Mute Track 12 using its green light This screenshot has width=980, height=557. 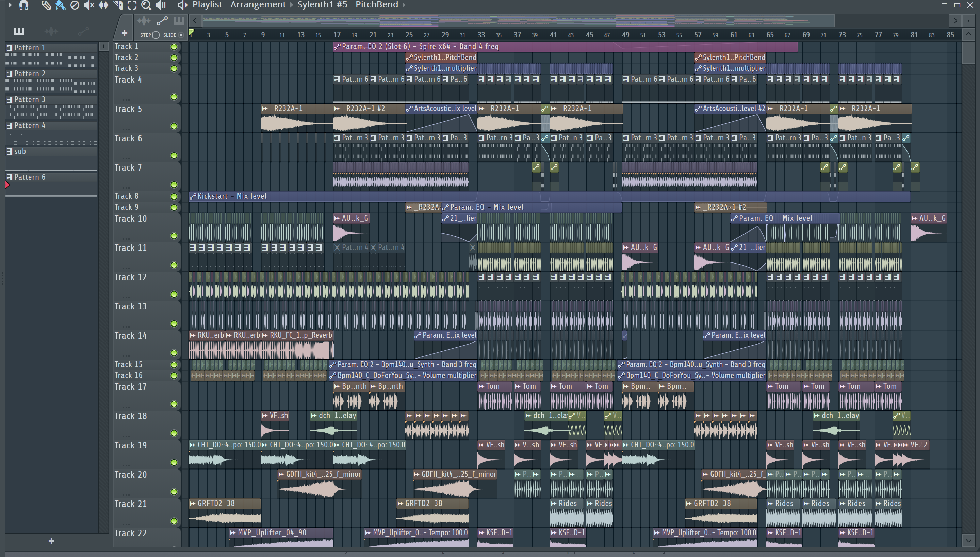point(174,294)
